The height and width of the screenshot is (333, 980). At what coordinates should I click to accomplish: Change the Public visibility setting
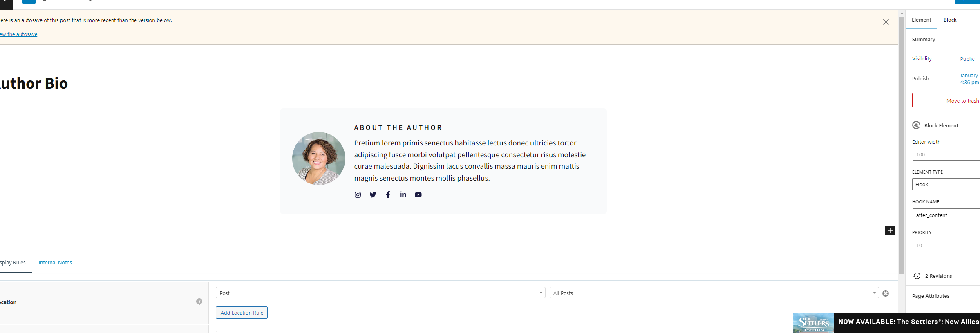point(967,59)
